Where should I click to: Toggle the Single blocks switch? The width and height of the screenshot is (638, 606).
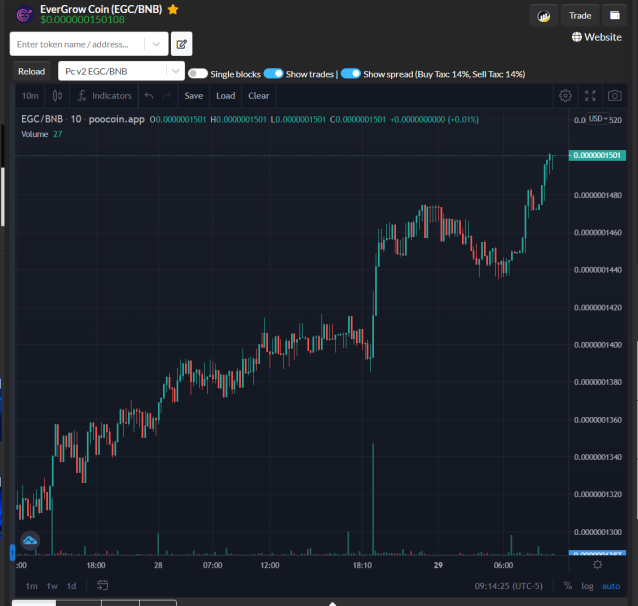click(198, 74)
